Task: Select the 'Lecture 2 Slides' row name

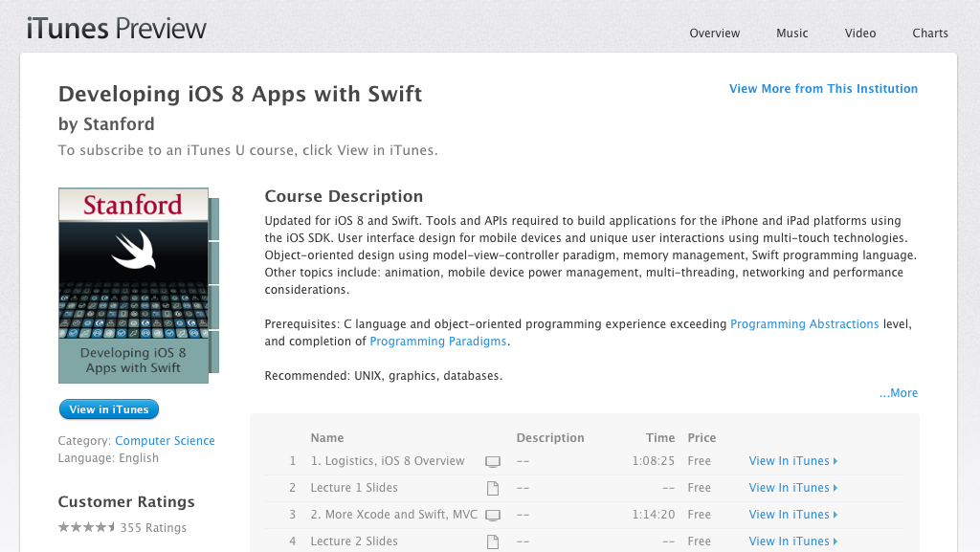Action: pos(354,541)
